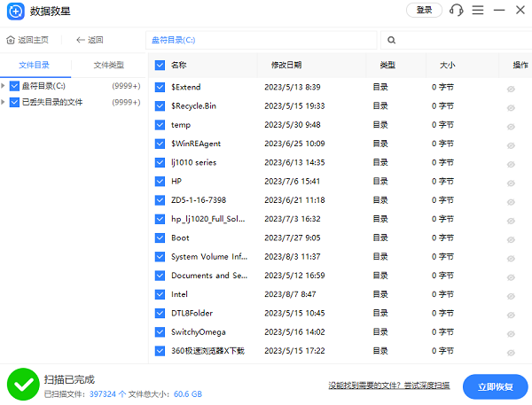Preview temp folder with eye icon

click(x=511, y=127)
